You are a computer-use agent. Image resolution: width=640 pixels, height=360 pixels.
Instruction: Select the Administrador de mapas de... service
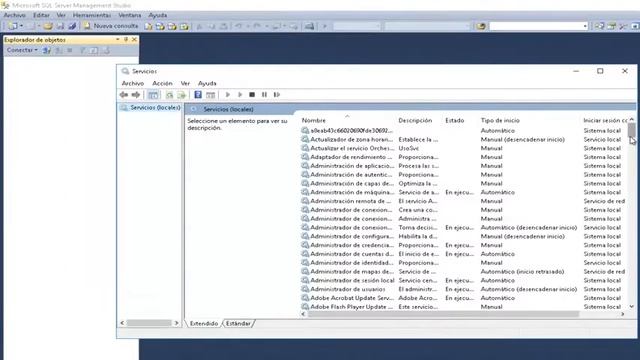(x=464, y=272)
